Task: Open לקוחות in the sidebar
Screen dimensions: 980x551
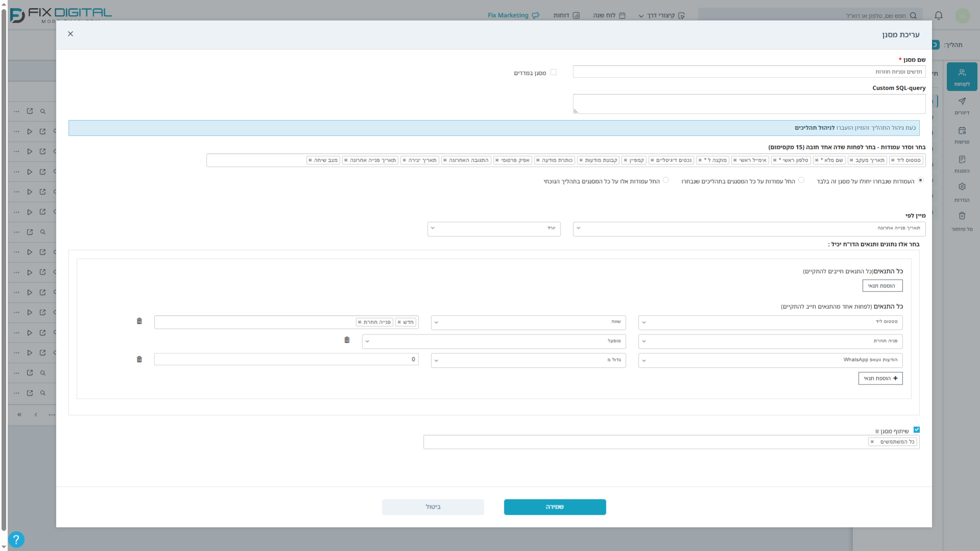Action: click(962, 77)
